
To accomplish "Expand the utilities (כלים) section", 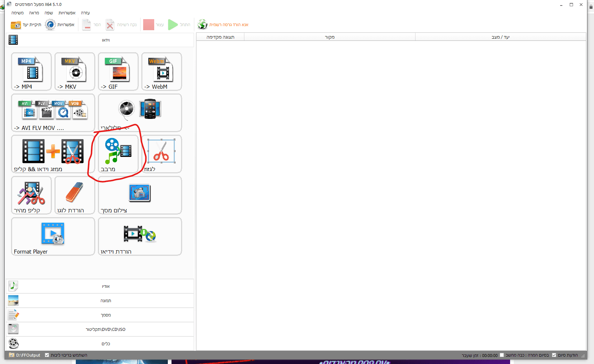I will pyautogui.click(x=100, y=344).
